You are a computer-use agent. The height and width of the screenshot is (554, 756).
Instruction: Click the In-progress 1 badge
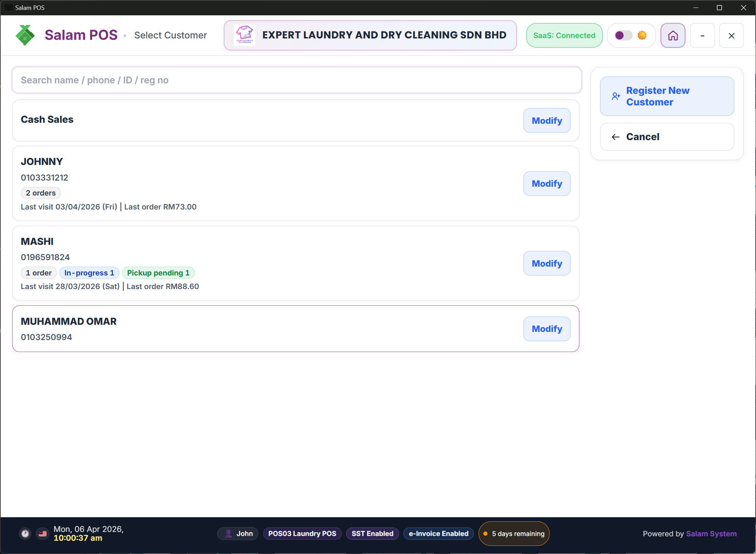(89, 273)
